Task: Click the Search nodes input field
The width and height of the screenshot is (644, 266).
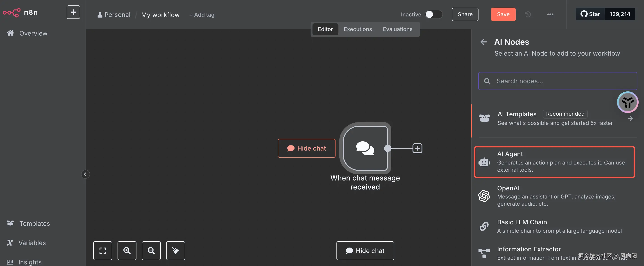Action: point(558,81)
